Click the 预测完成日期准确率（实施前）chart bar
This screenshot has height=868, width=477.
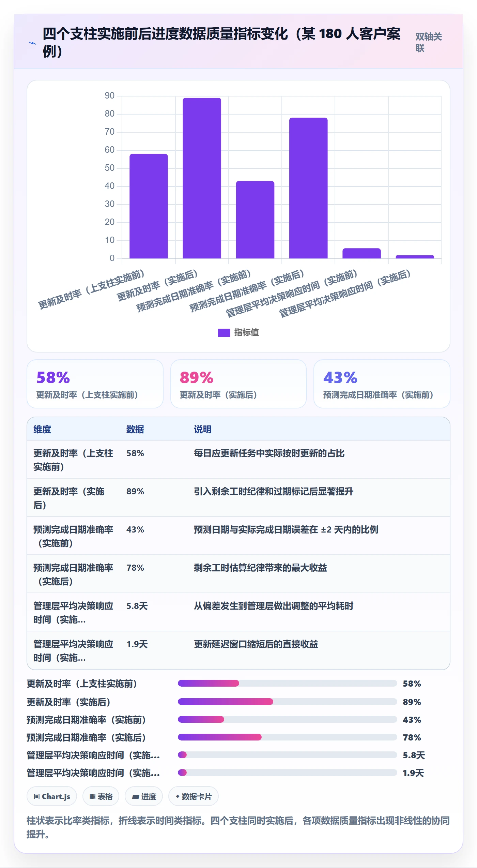255,220
